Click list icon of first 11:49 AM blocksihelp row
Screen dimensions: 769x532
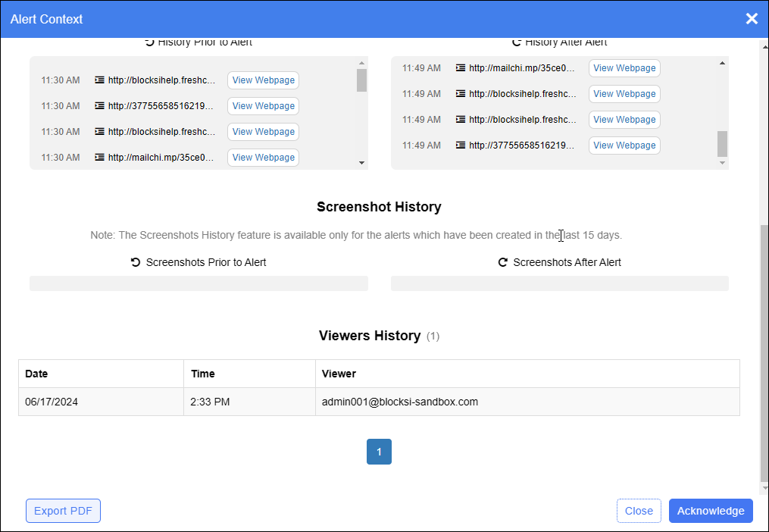point(461,93)
